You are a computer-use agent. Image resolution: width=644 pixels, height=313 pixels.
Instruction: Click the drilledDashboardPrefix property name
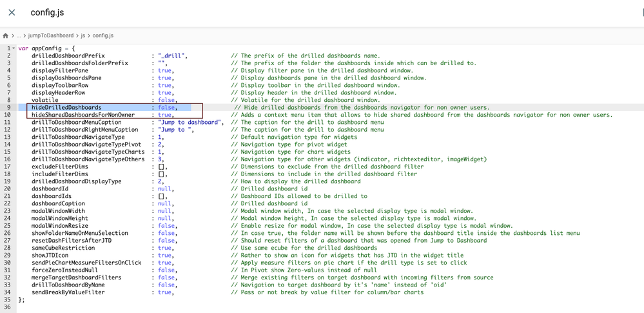coord(68,56)
